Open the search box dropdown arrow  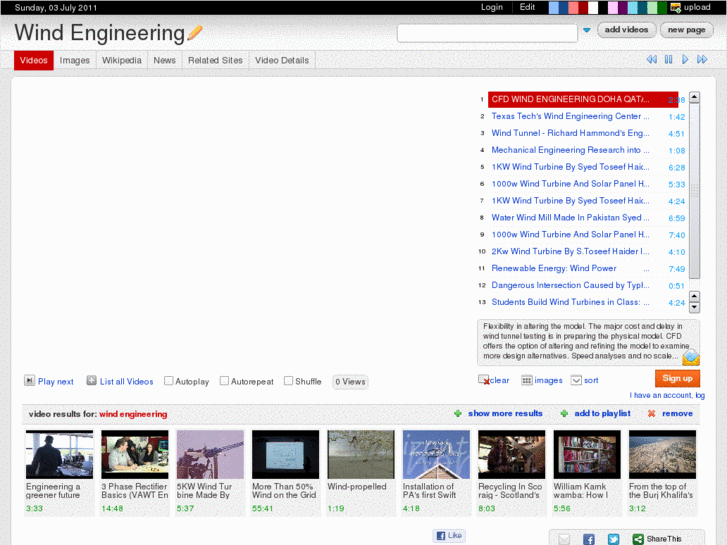click(587, 30)
